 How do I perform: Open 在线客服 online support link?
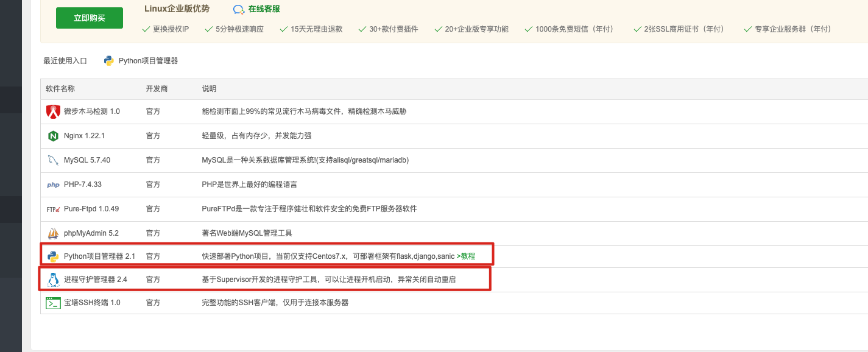coord(264,9)
